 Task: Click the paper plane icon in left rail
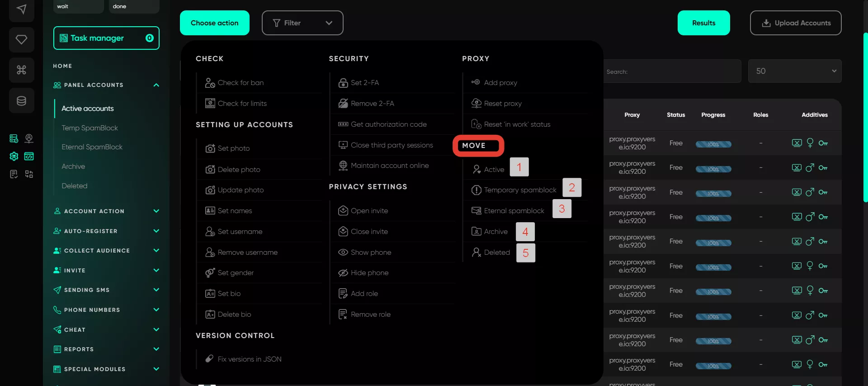tap(21, 9)
